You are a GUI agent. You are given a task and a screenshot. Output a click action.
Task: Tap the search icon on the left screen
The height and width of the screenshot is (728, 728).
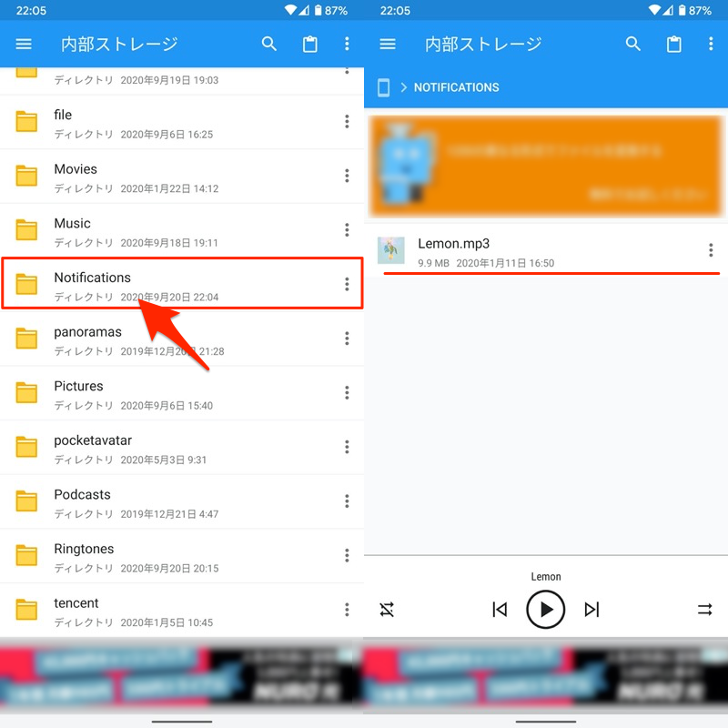pos(269,44)
